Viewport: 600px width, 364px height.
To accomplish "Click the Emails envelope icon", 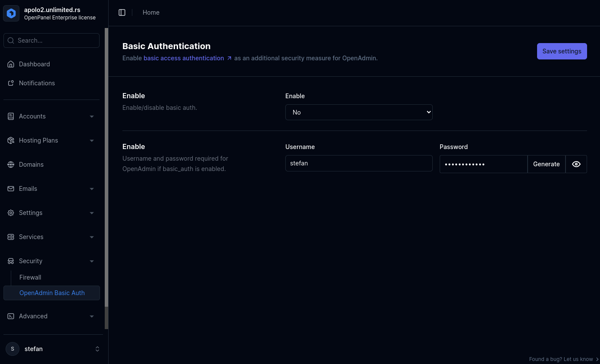I will [11, 189].
